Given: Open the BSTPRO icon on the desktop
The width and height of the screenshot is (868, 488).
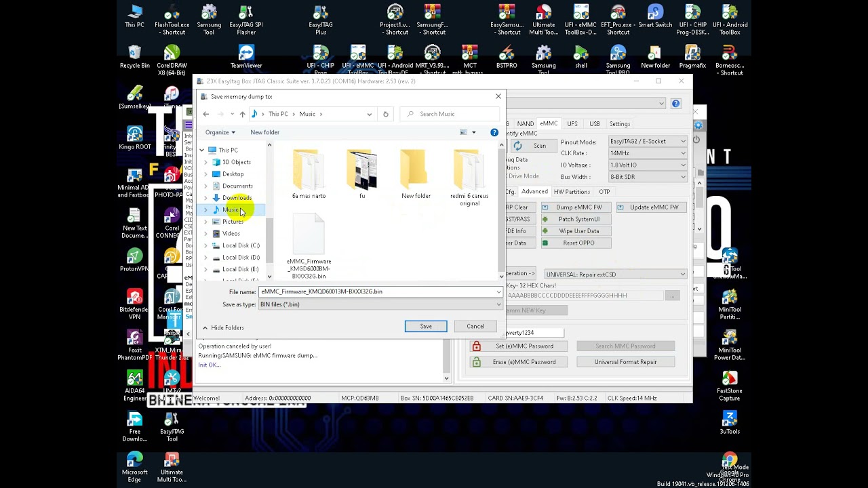Looking at the screenshot, I should 506,58.
